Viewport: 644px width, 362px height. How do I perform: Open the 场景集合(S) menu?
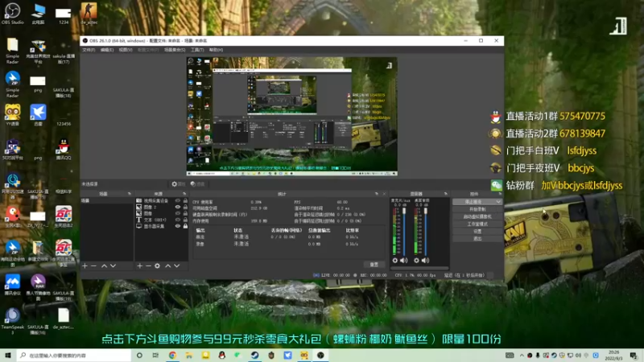point(175,50)
